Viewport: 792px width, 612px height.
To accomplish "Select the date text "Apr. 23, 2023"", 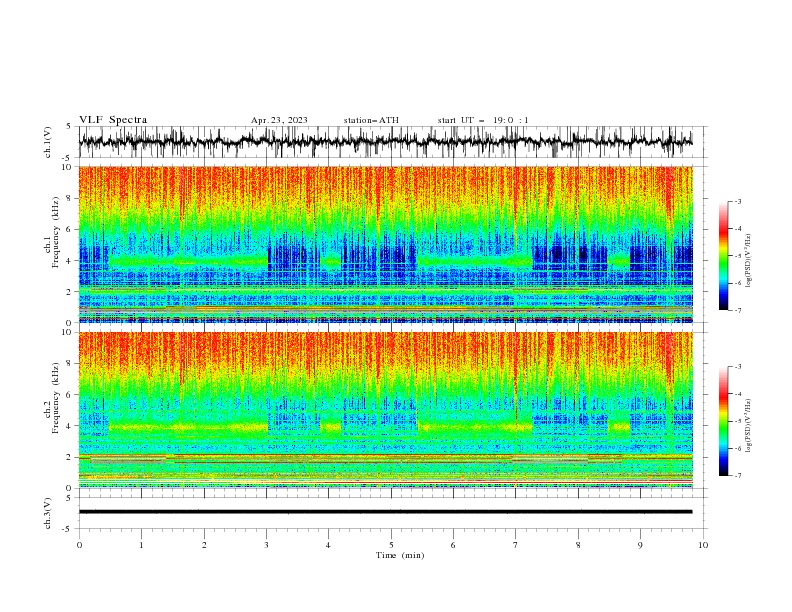I will [x=279, y=120].
